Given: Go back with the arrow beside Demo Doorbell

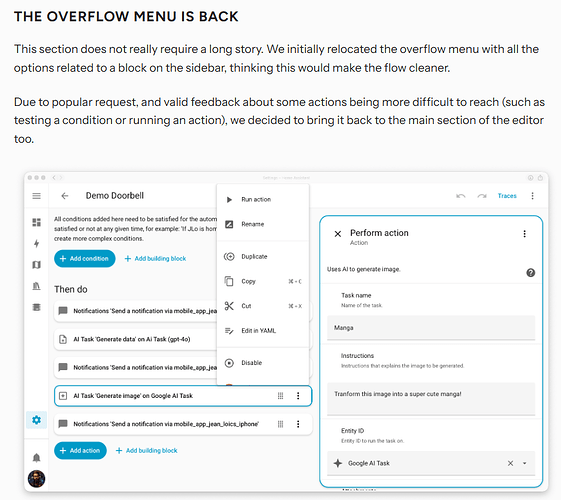Looking at the screenshot, I should (64, 196).
